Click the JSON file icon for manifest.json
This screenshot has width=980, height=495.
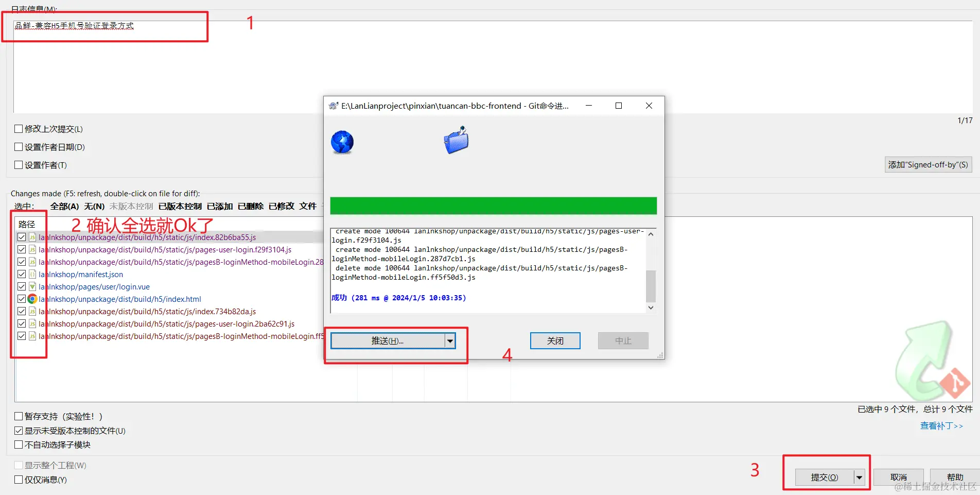point(32,275)
